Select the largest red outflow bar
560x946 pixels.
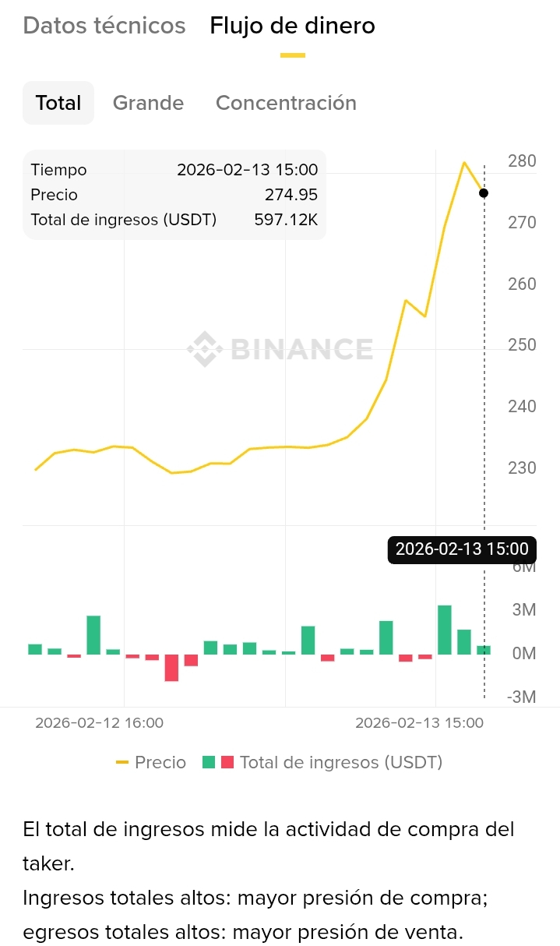pyautogui.click(x=171, y=668)
